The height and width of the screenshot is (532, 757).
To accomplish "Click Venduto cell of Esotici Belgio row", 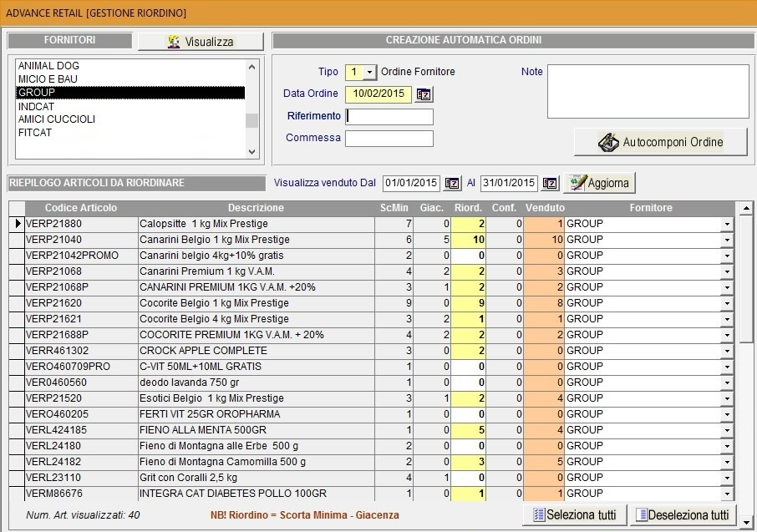I will (x=544, y=398).
